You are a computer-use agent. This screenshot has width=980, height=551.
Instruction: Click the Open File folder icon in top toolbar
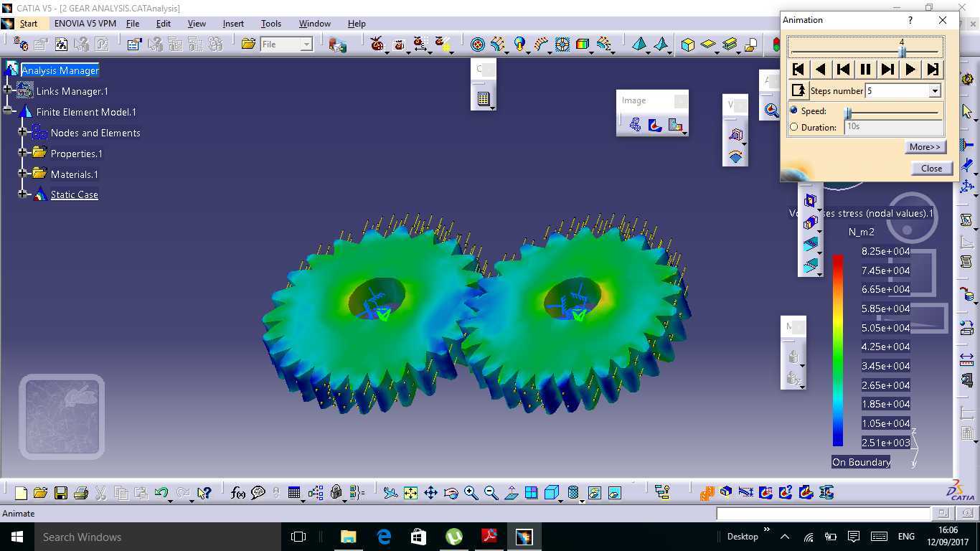(x=248, y=44)
